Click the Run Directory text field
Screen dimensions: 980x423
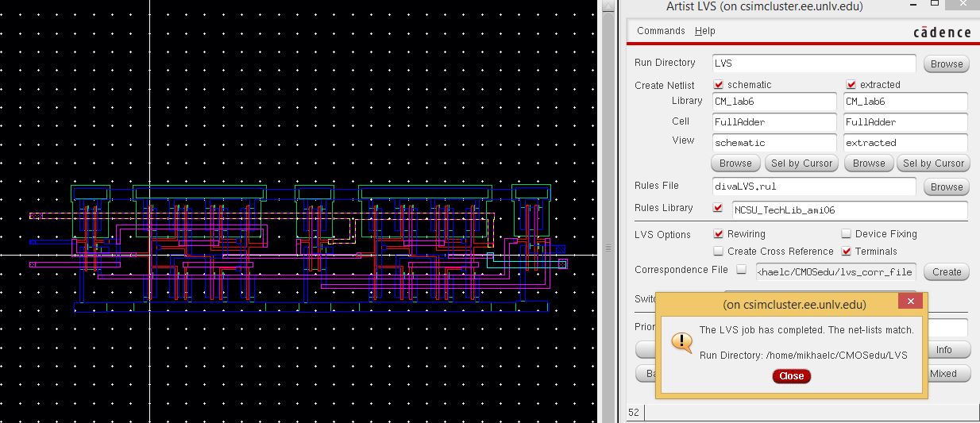pos(813,63)
